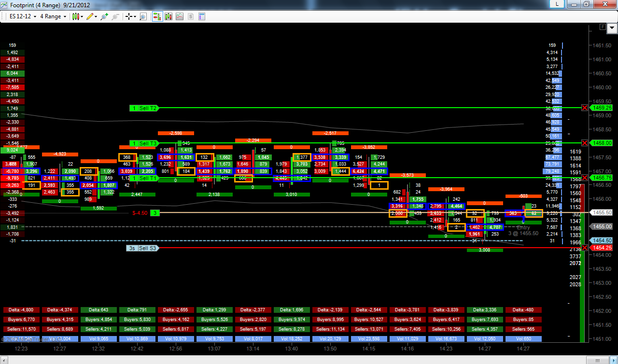Open the candlestick bar properties icon

(x=169, y=16)
